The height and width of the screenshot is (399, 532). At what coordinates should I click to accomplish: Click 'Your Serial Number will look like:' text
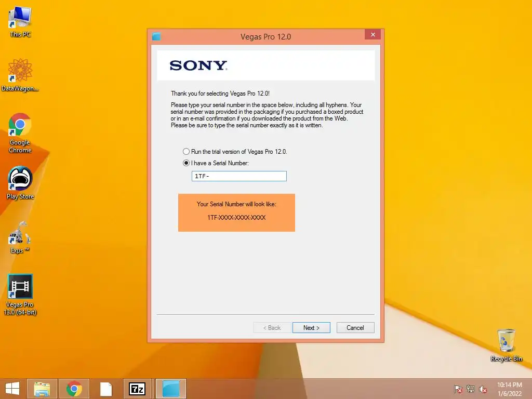pyautogui.click(x=236, y=204)
